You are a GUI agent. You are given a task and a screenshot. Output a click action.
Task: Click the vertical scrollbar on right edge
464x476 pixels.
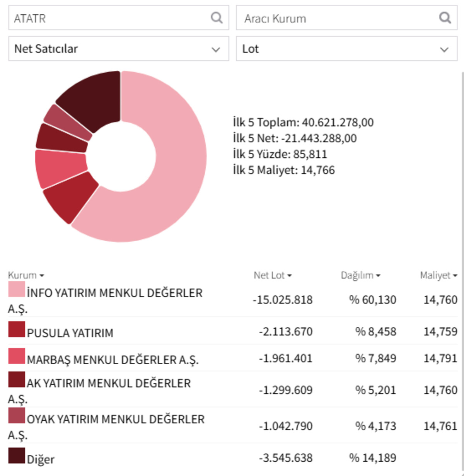click(462, 271)
